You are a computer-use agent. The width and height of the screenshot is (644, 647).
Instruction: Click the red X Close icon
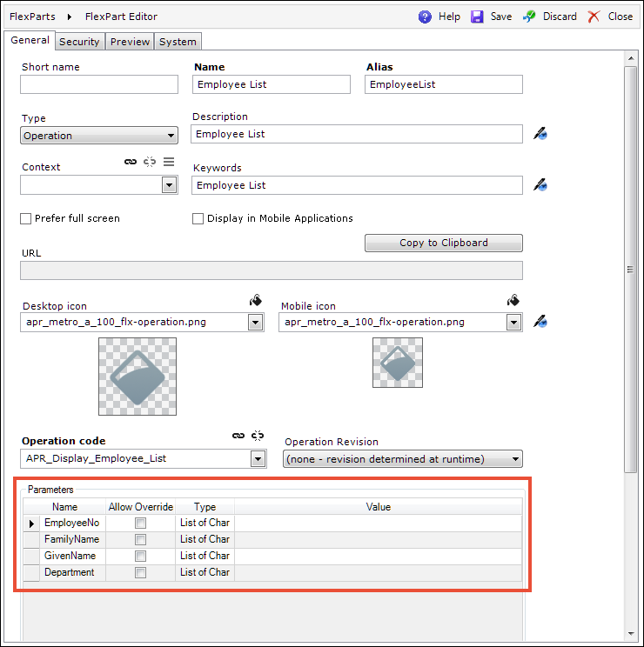[594, 17]
